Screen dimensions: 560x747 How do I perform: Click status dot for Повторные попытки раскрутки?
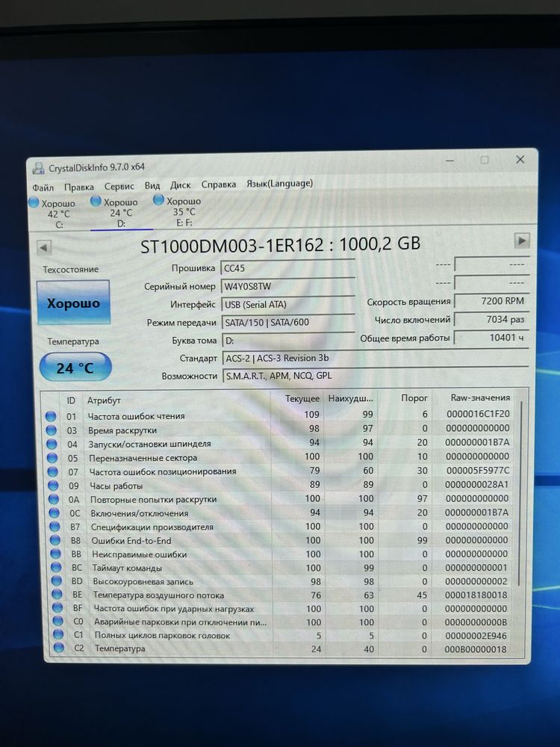[x=53, y=499]
